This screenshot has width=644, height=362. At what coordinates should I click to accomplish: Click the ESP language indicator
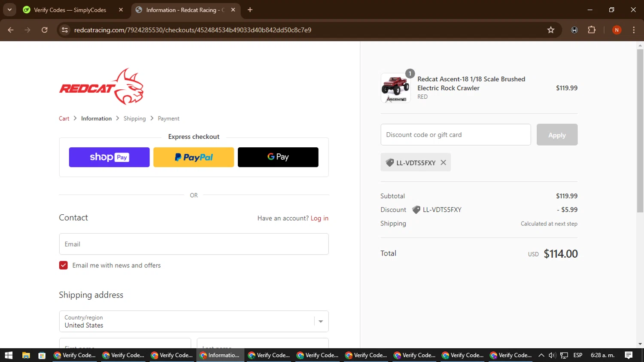point(578,355)
